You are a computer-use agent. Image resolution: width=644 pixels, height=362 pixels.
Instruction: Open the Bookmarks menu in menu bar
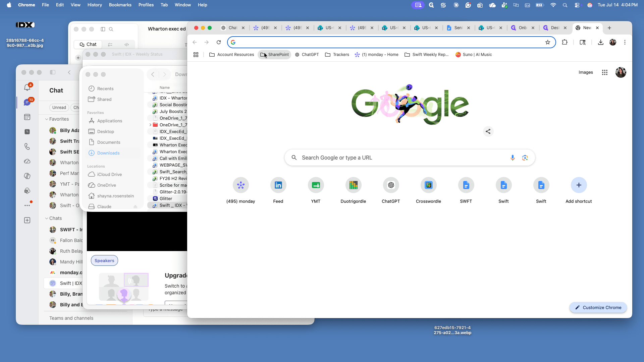coord(120,5)
